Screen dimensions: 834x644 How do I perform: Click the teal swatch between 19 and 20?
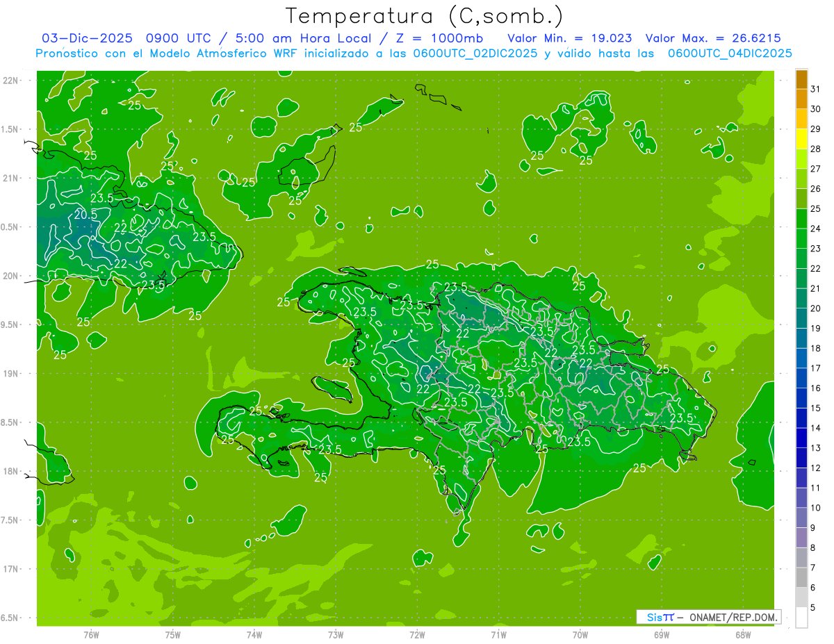click(801, 319)
